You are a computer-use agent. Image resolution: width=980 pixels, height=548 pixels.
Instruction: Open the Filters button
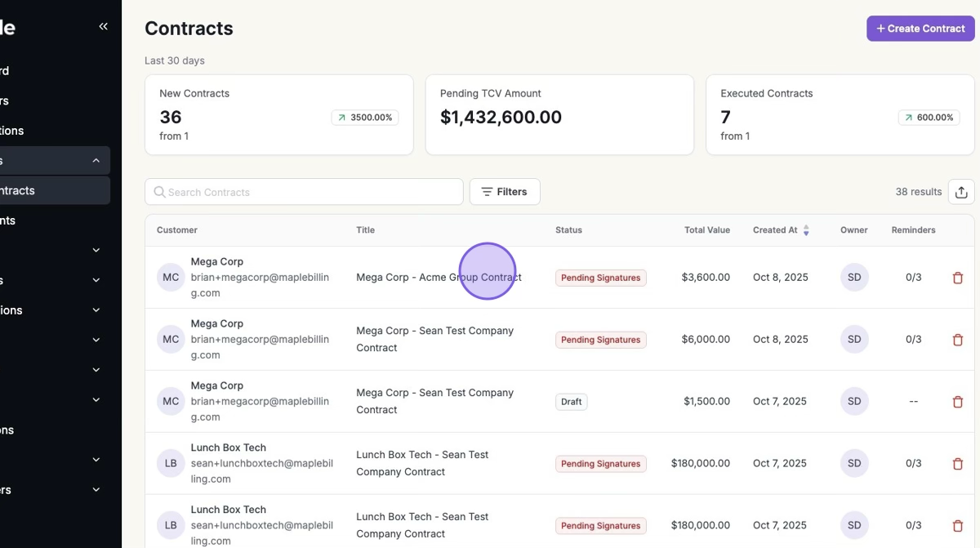[x=504, y=192]
